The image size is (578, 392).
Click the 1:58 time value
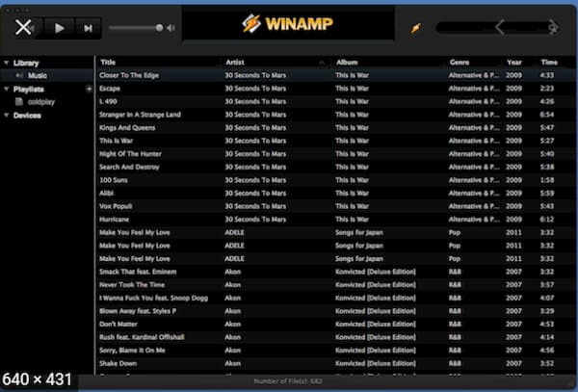[547, 180]
